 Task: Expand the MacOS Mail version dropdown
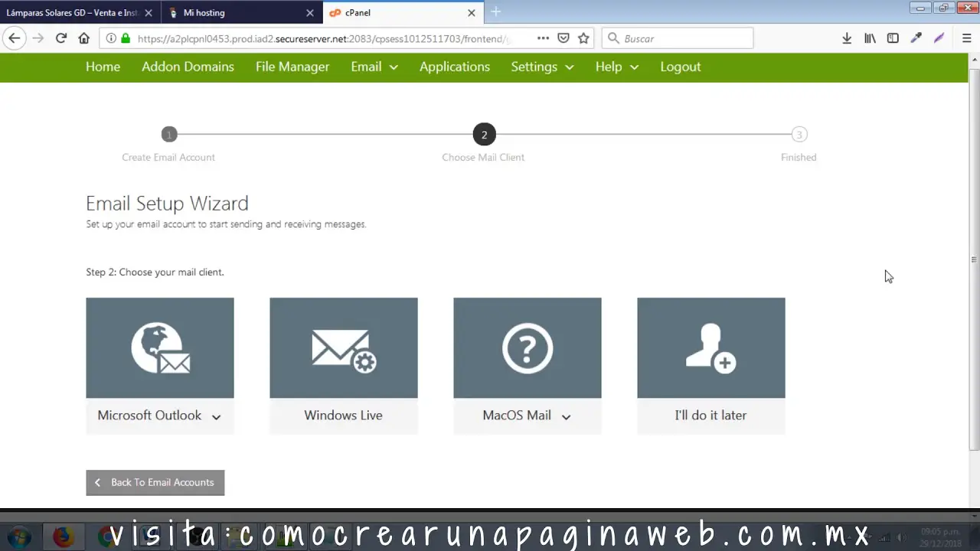[x=566, y=416]
